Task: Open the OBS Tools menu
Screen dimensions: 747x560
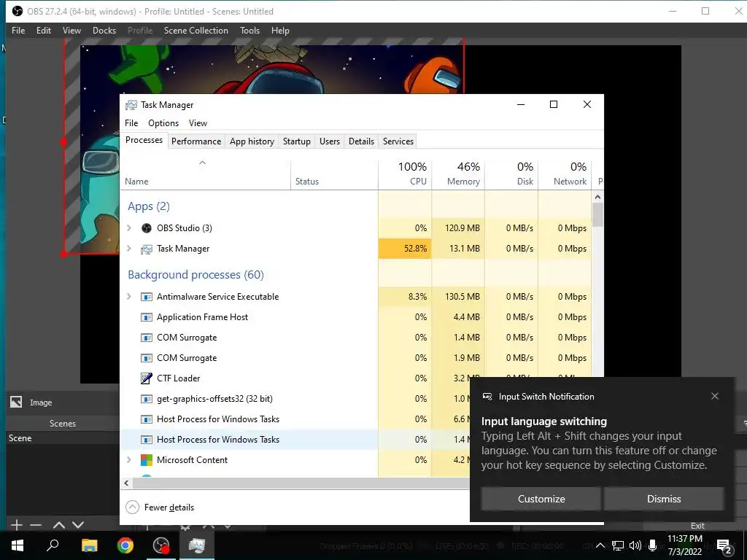Action: (249, 31)
